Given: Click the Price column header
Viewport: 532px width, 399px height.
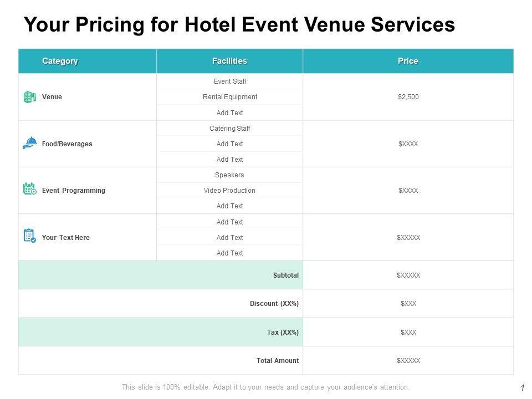Looking at the screenshot, I should click(x=408, y=61).
